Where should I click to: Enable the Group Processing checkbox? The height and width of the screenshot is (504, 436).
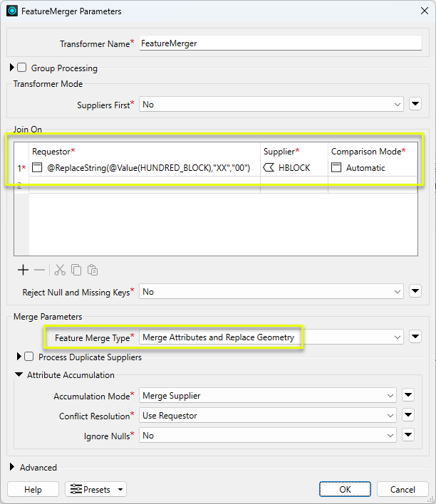(22, 68)
